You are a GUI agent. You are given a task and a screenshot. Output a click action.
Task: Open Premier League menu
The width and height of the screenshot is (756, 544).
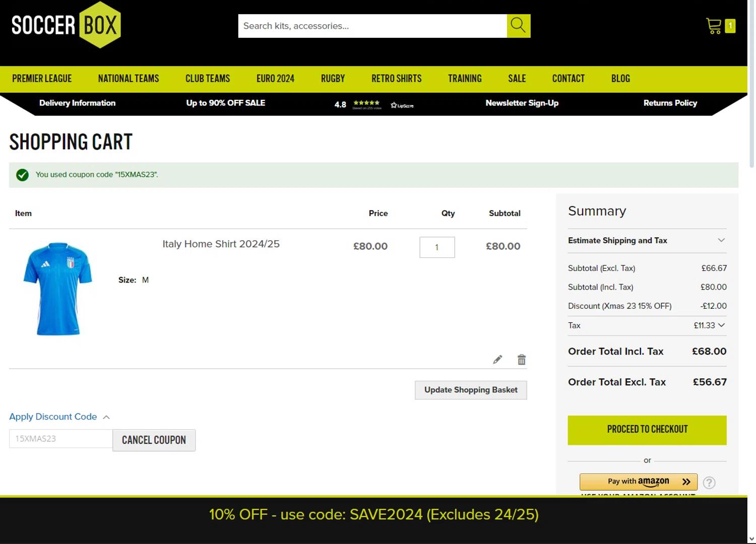(42, 79)
